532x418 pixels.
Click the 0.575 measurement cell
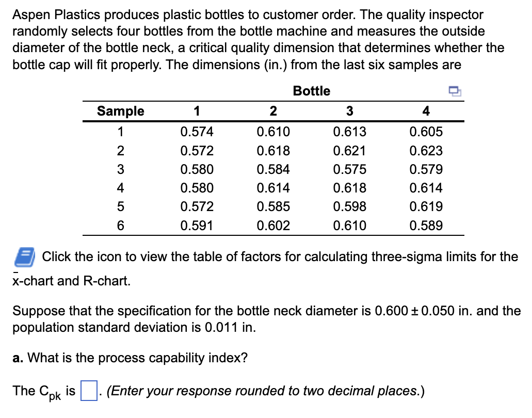(x=349, y=169)
